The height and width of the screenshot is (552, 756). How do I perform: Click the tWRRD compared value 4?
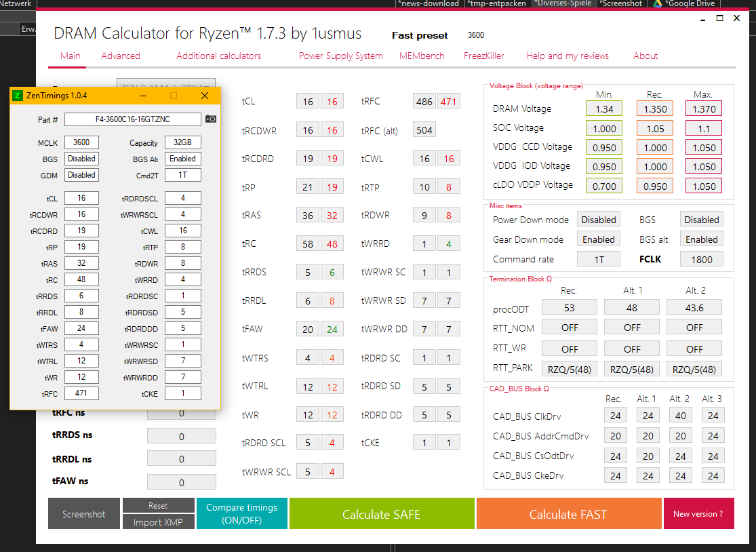[448, 244]
